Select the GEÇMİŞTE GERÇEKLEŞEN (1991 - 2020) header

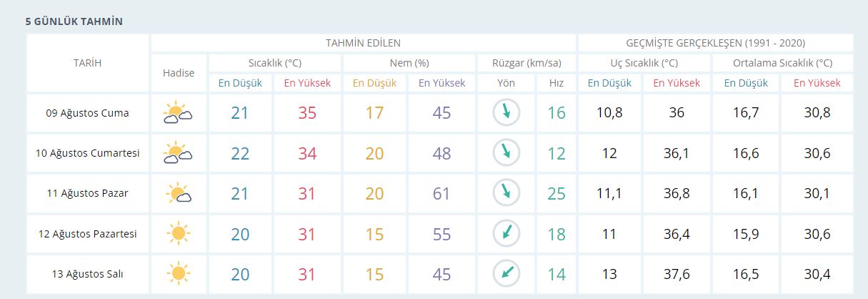pos(715,43)
